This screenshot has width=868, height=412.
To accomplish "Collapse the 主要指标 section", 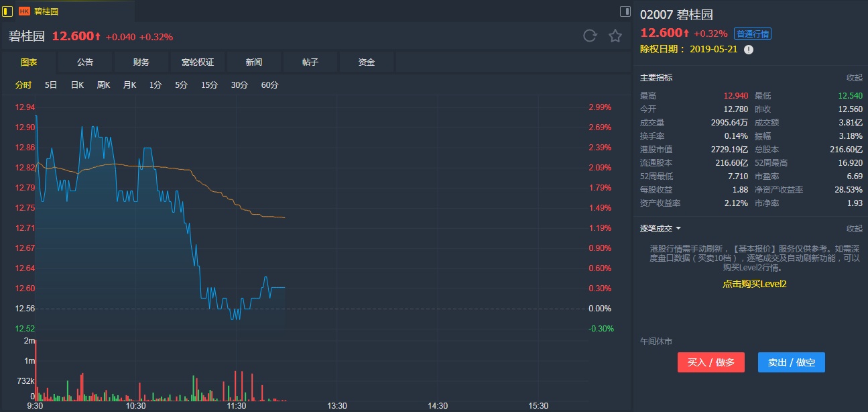I will click(x=854, y=78).
